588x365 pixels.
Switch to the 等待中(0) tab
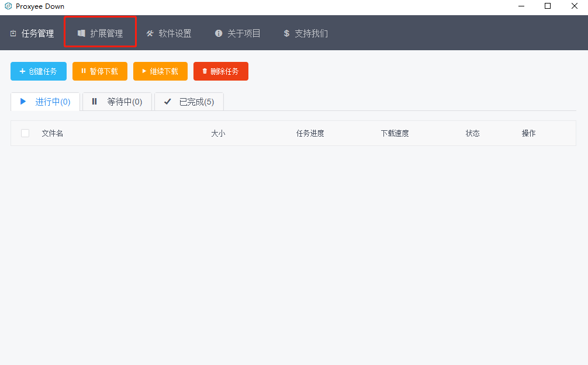coord(117,102)
